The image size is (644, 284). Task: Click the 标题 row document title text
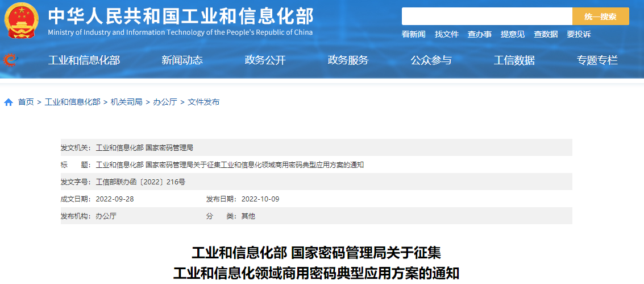tap(230, 165)
